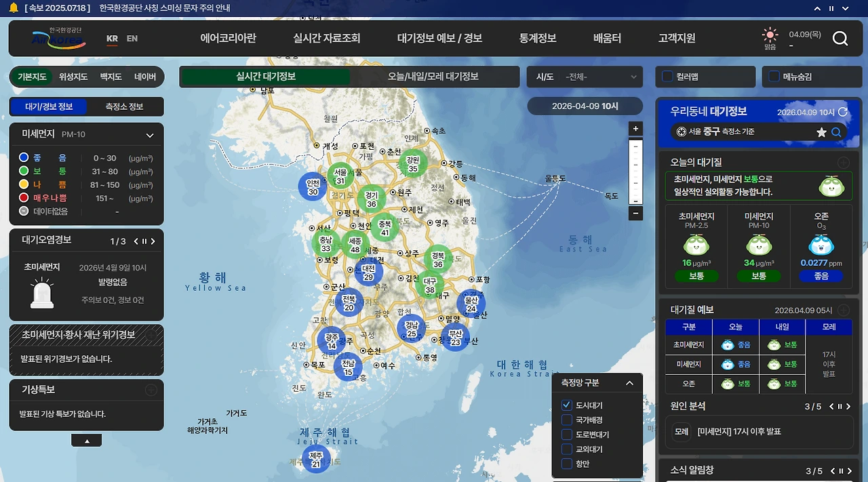Open the 통계정보 menu
The height and width of the screenshot is (482, 868).
click(537, 39)
